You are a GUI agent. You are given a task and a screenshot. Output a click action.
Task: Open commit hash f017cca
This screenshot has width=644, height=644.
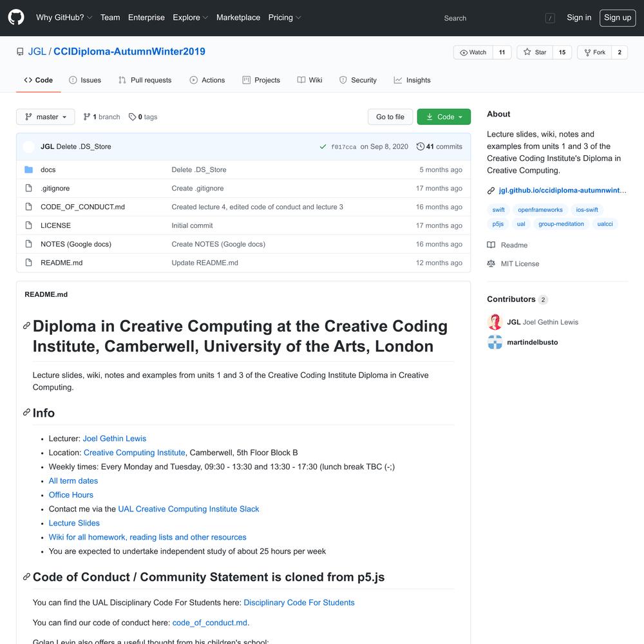[344, 147]
